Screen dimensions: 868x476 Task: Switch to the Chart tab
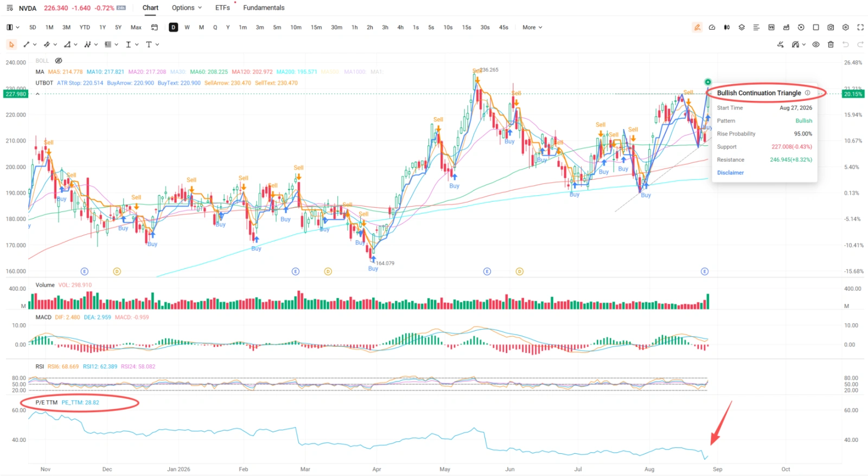click(150, 8)
